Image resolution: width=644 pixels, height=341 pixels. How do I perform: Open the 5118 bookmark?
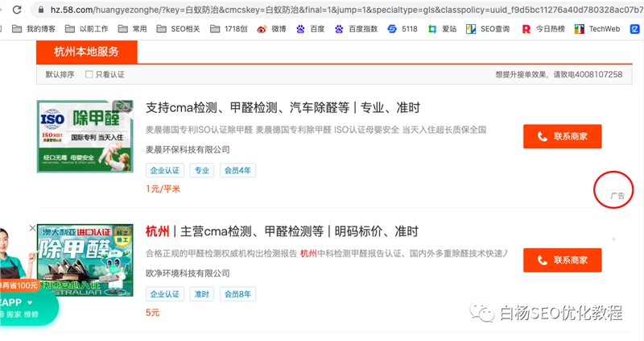pos(402,29)
